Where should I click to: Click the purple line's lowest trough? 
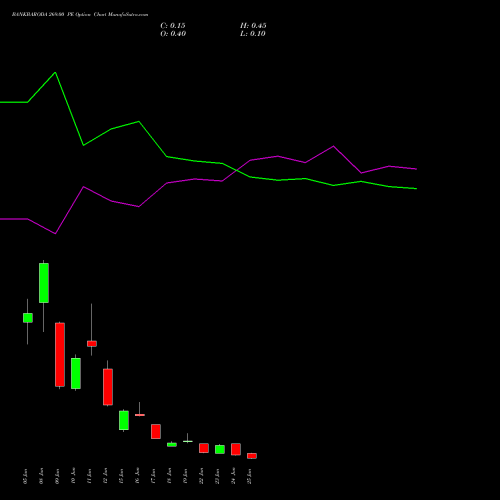tap(55, 234)
